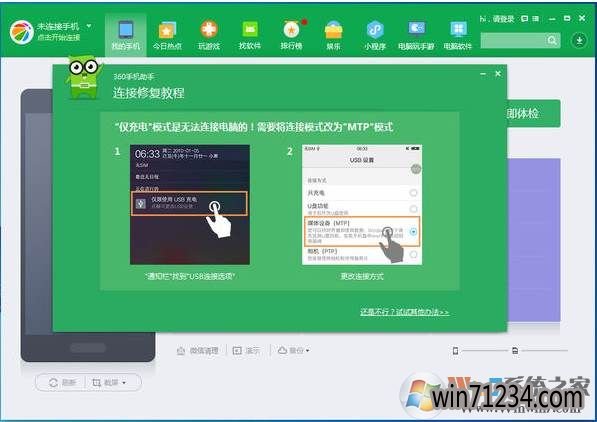Click the 360 手机助手 round logo
The height and width of the screenshot is (422, 597).
(x=22, y=32)
